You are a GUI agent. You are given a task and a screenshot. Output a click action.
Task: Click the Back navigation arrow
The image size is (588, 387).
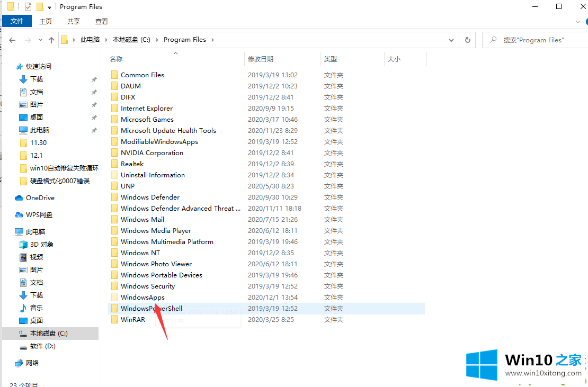pyautogui.click(x=12, y=40)
